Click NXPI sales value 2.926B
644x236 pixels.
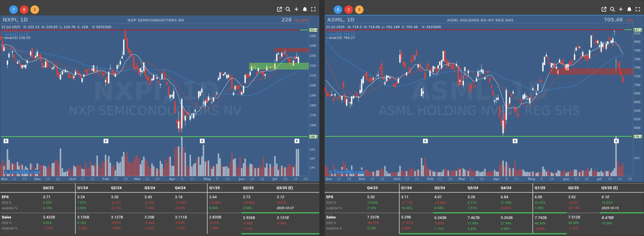click(249, 218)
